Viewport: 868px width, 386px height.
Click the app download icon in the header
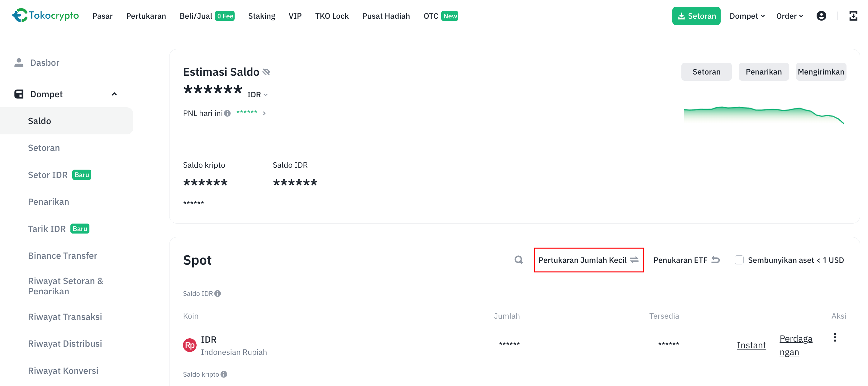point(853,16)
